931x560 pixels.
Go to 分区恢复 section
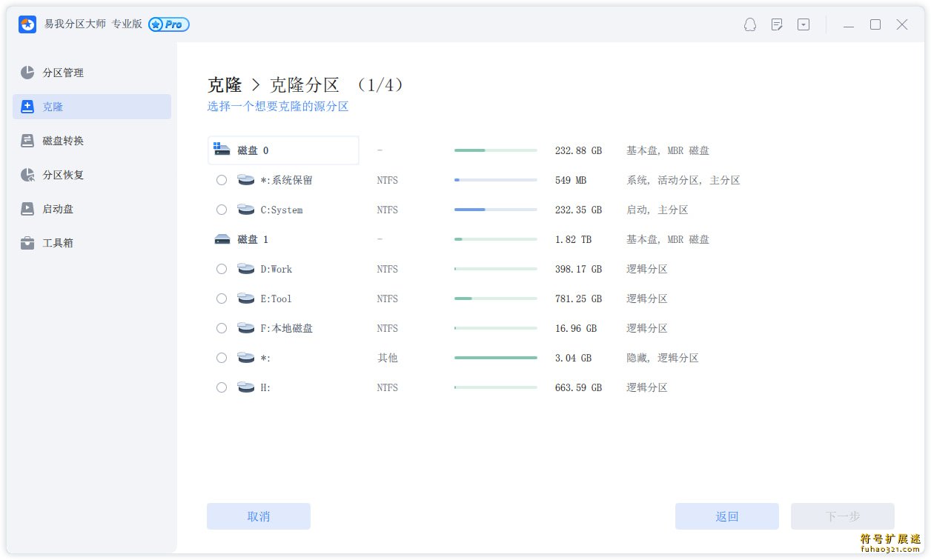pos(92,175)
